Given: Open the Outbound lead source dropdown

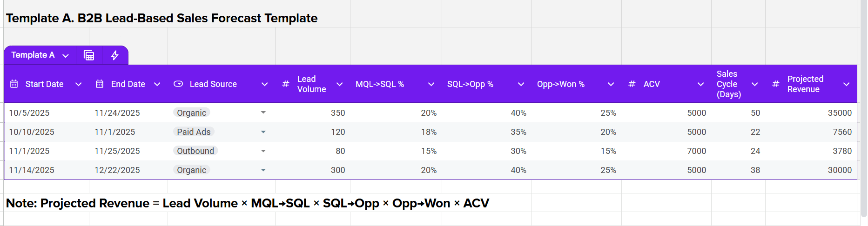Looking at the screenshot, I should pos(263,151).
